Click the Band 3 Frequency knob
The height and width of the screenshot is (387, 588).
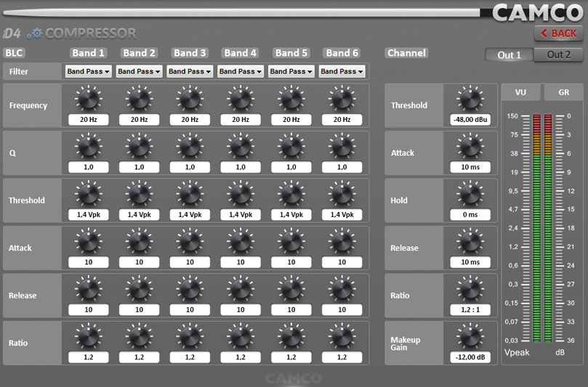(190, 99)
